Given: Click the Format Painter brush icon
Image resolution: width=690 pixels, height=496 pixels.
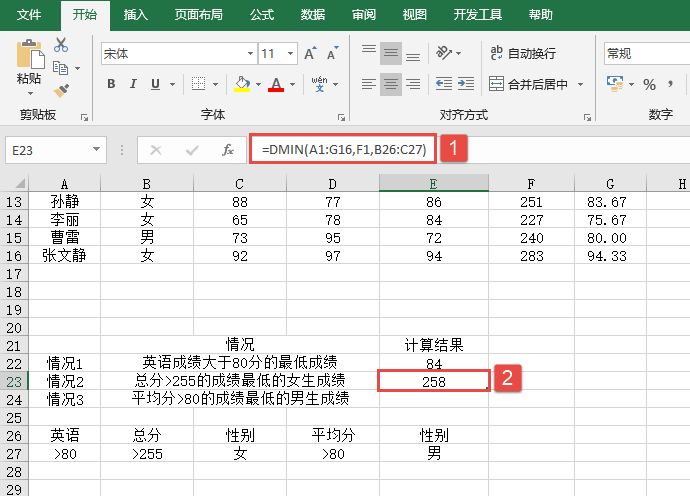Looking at the screenshot, I should pyautogui.click(x=61, y=91).
